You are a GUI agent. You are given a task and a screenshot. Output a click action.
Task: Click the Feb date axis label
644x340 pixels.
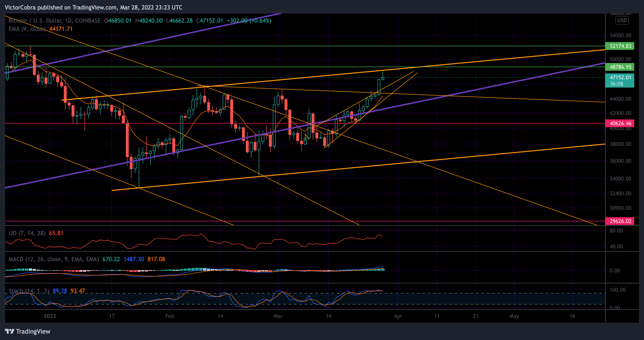pos(170,316)
